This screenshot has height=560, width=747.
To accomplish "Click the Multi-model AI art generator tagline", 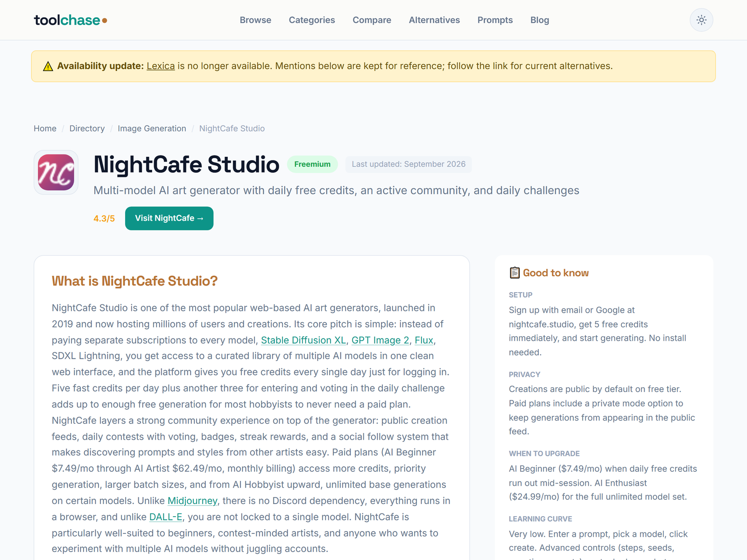I will (336, 190).
